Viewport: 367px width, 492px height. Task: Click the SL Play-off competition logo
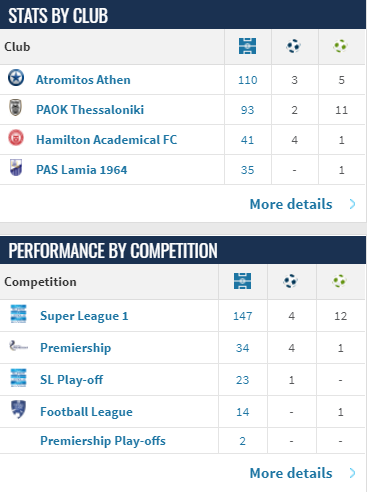(x=18, y=378)
